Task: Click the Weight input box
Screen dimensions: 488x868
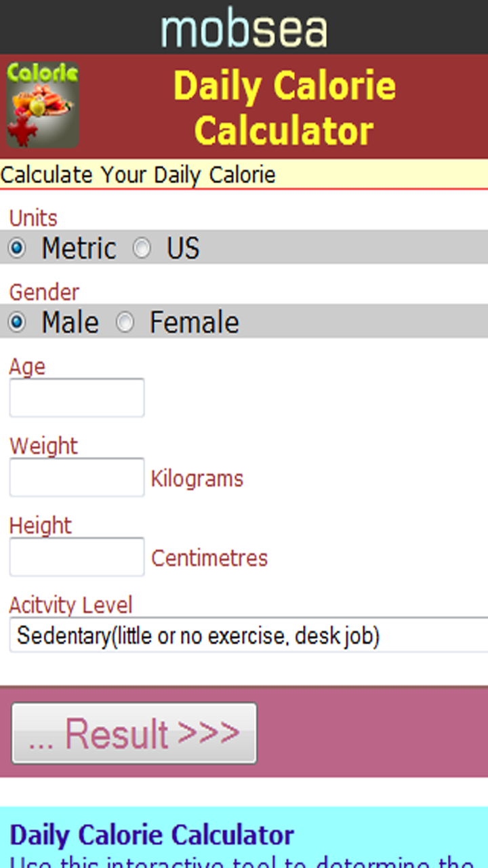Action: 77,477
